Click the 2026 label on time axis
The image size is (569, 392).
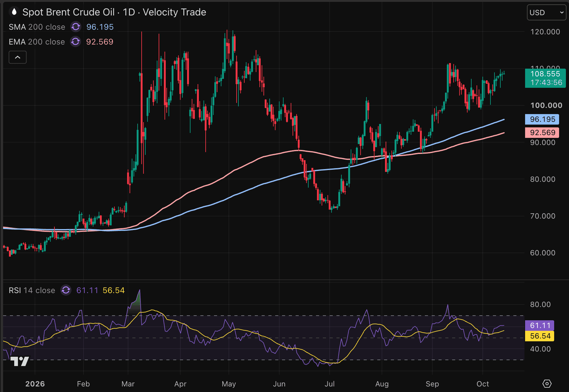click(35, 384)
